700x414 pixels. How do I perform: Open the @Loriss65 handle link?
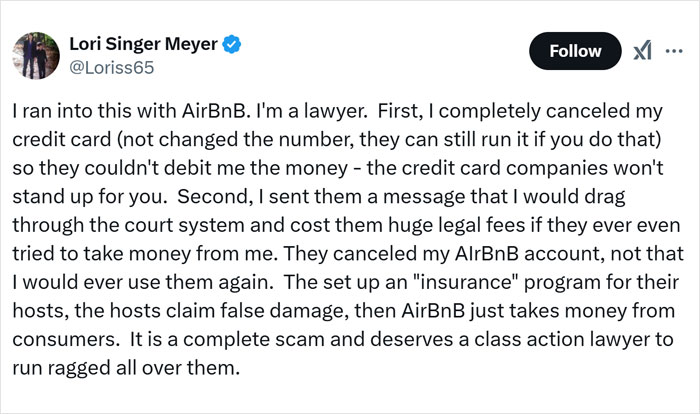[x=106, y=66]
